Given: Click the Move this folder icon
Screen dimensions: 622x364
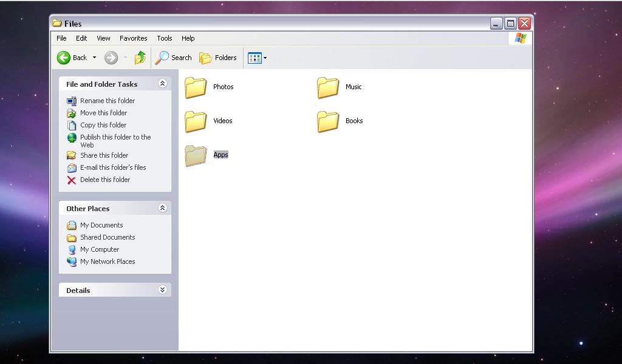Looking at the screenshot, I should tap(72, 113).
